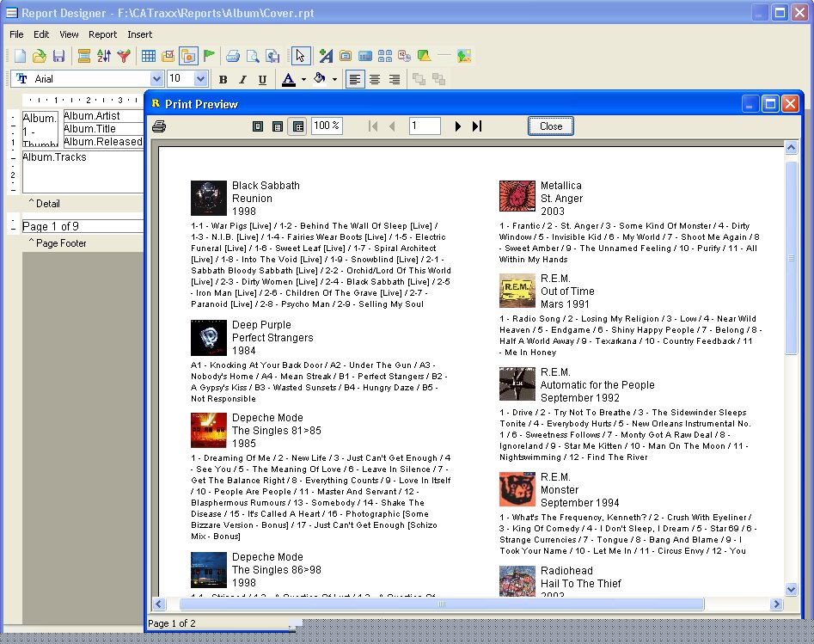Click the Metallica St. Anger cover thumbnail
This screenshot has width=814, height=644.
517,196
